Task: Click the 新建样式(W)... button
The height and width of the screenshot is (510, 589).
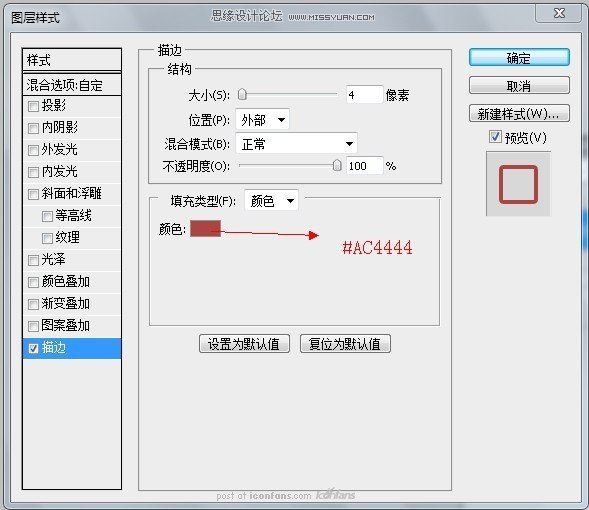Action: tap(519, 113)
